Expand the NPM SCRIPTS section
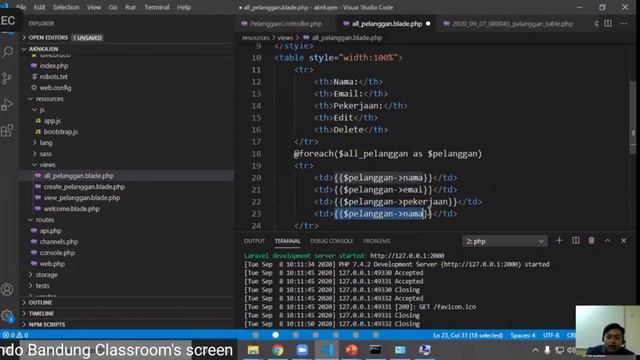This screenshot has height=360, width=640. [x=47, y=324]
